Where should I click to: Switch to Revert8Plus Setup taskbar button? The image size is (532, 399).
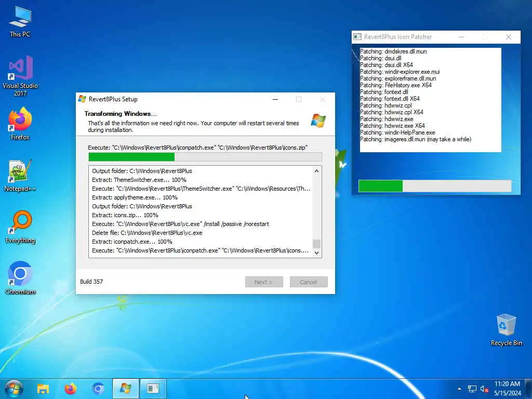[126, 389]
